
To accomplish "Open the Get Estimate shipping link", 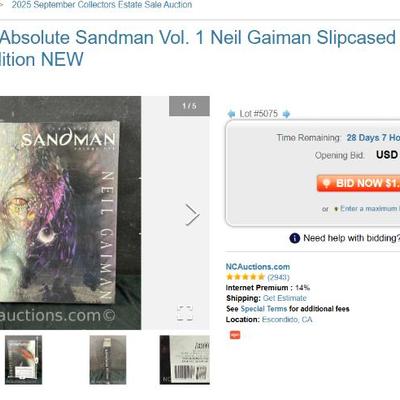I will click(285, 298).
